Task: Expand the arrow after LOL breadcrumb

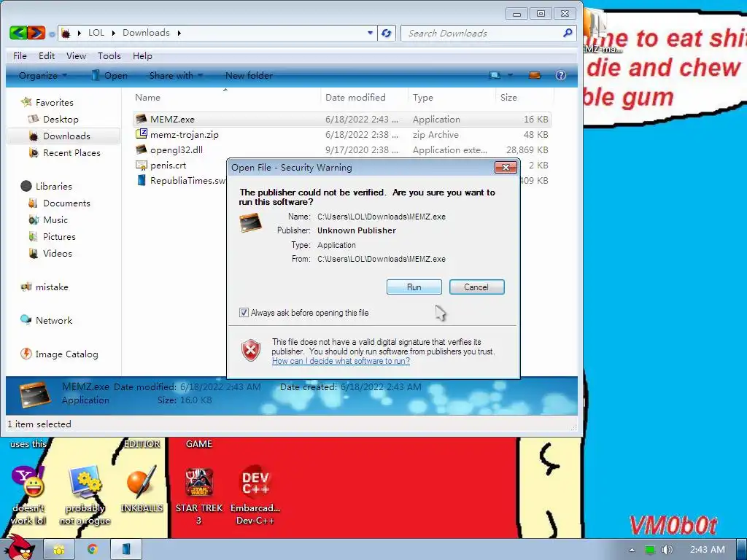Action: click(x=113, y=33)
